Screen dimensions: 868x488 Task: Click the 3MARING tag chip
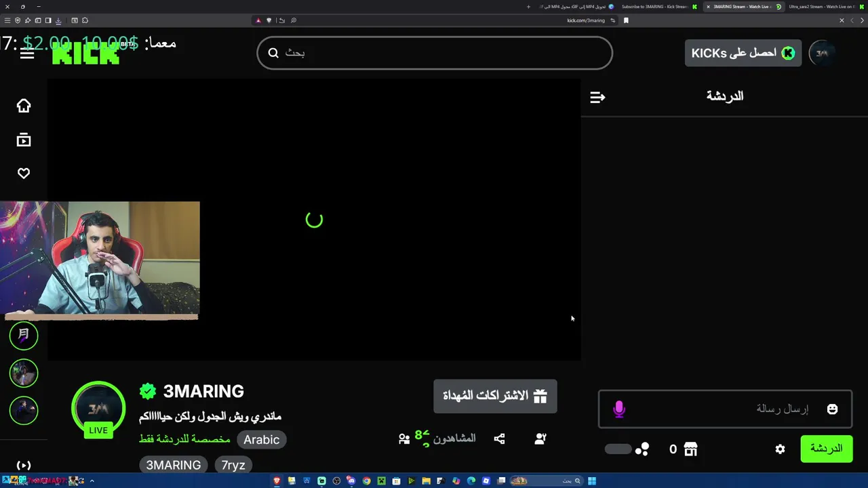pyautogui.click(x=174, y=465)
